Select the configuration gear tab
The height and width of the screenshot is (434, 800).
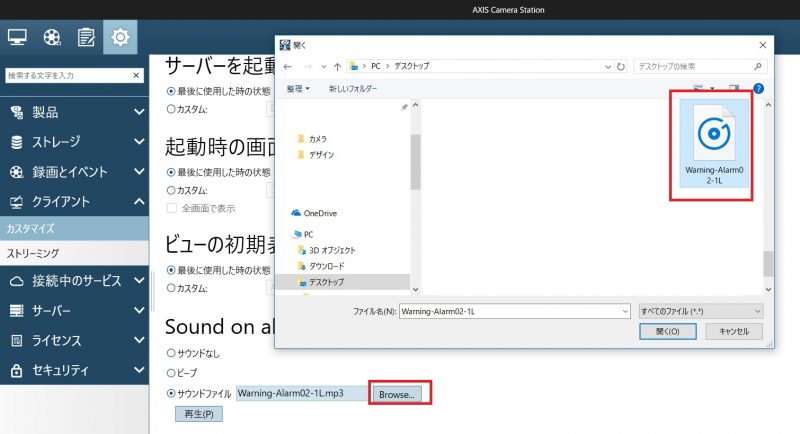120,37
